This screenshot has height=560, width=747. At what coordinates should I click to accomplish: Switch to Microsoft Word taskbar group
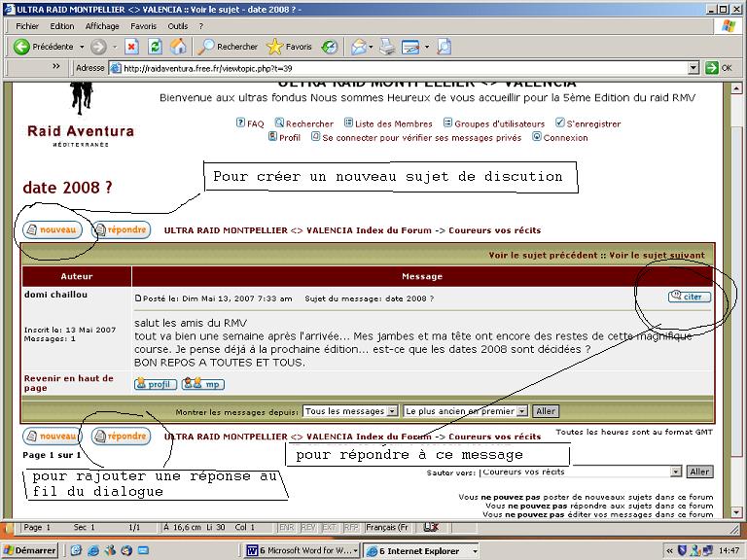pyautogui.click(x=302, y=550)
